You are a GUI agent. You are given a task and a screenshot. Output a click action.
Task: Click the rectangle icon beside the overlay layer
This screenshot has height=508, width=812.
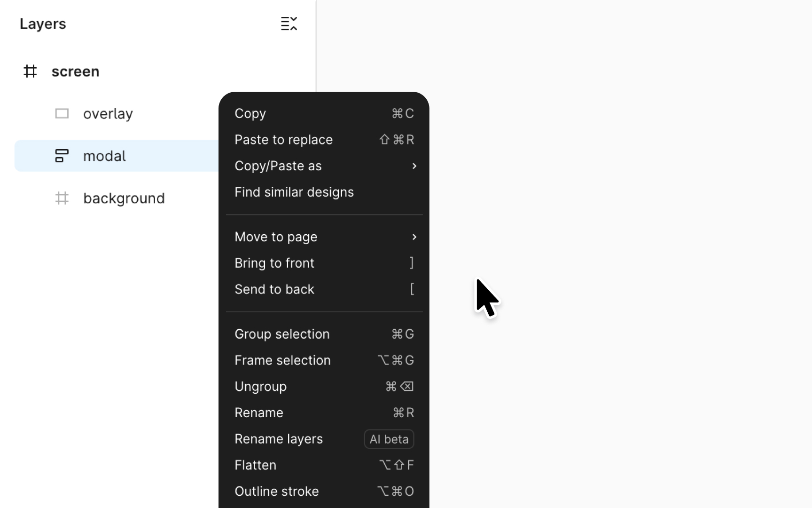[62, 113]
